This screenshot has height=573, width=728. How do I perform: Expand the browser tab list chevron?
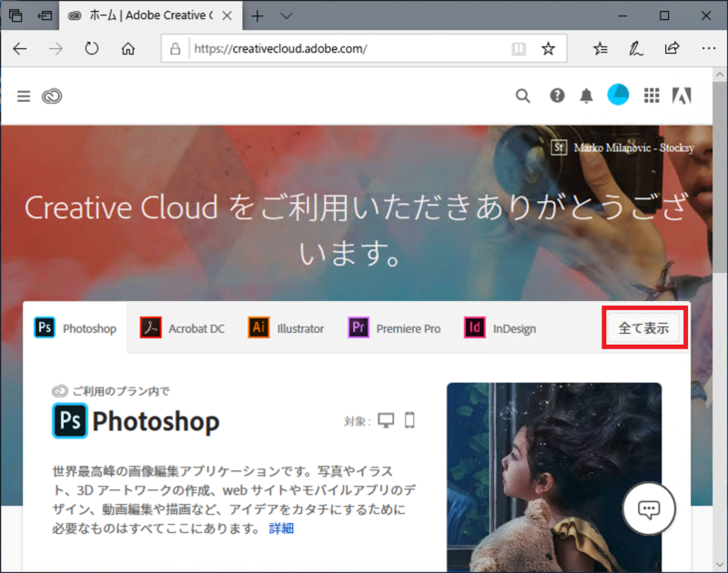pyautogui.click(x=286, y=15)
